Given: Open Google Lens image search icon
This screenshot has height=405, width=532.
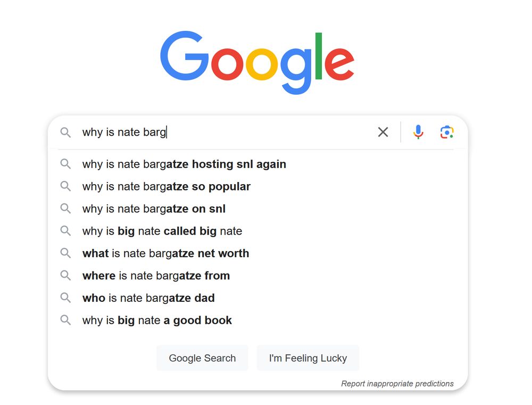Looking at the screenshot, I should 447,132.
